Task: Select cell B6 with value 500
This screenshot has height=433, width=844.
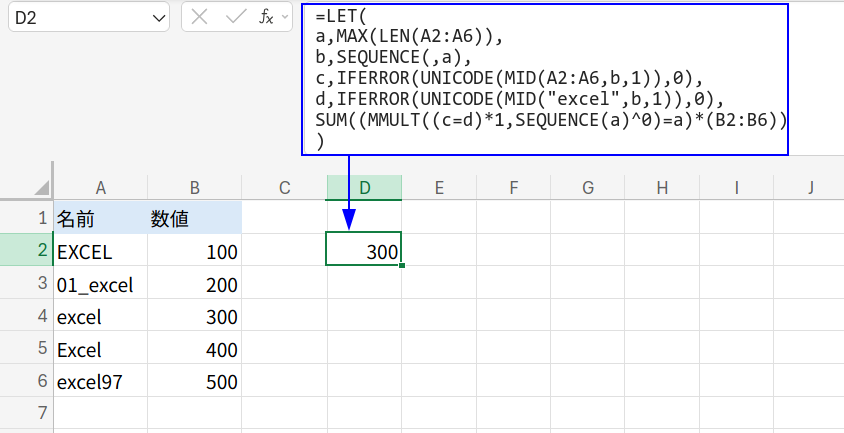Action: [x=194, y=381]
